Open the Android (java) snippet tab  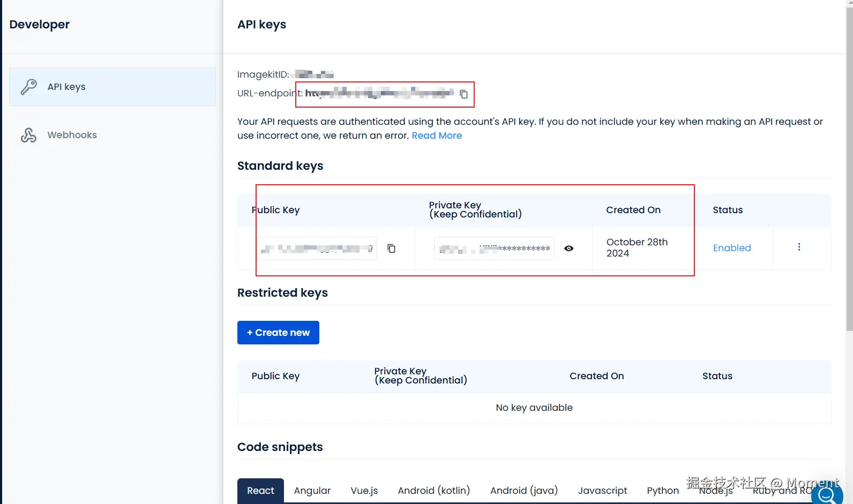click(524, 491)
